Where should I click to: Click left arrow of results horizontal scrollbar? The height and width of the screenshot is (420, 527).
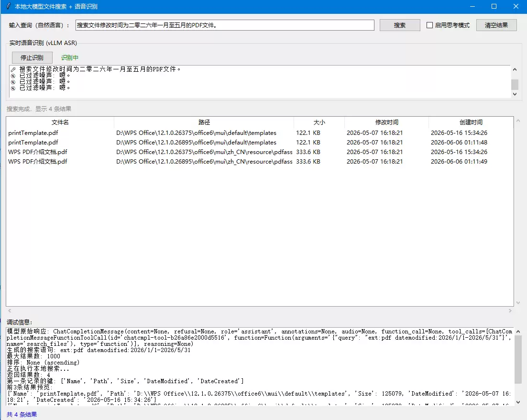click(x=10, y=311)
